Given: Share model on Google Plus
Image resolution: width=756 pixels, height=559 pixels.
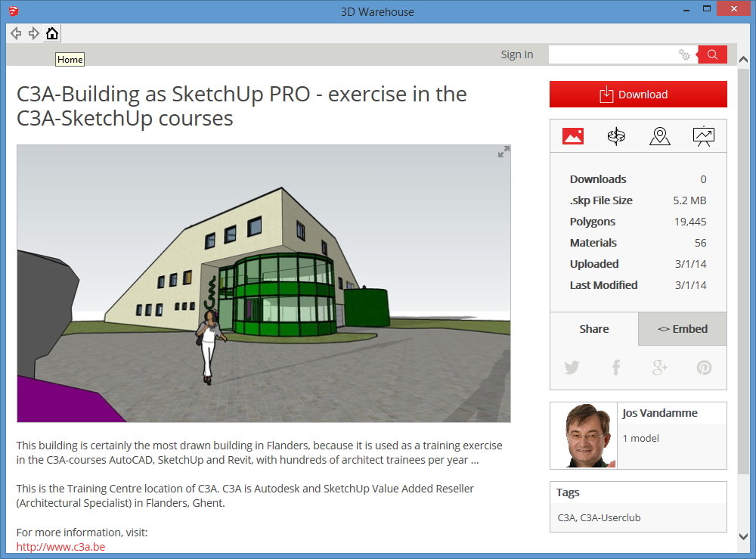Looking at the screenshot, I should point(659,368).
